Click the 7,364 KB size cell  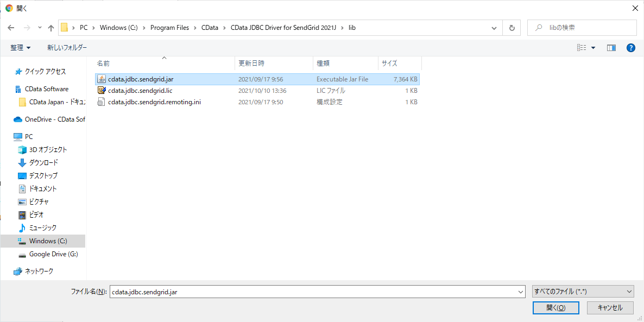406,79
